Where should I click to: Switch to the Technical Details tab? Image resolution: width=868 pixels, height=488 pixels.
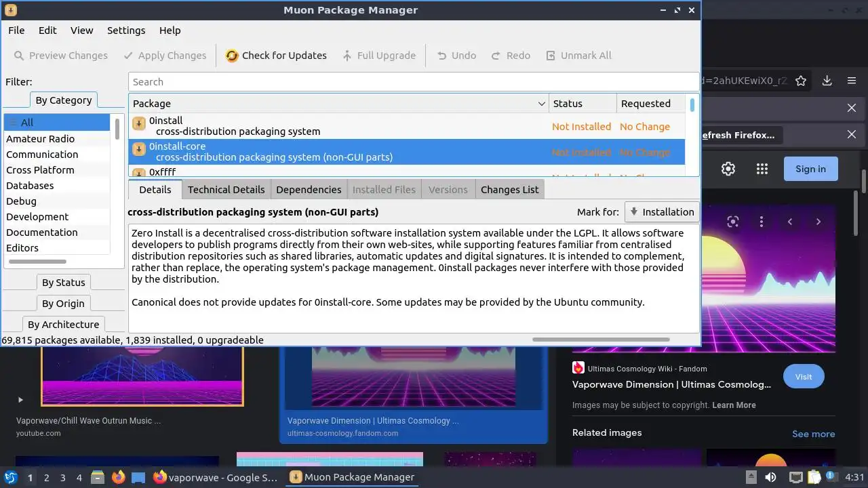(226, 190)
